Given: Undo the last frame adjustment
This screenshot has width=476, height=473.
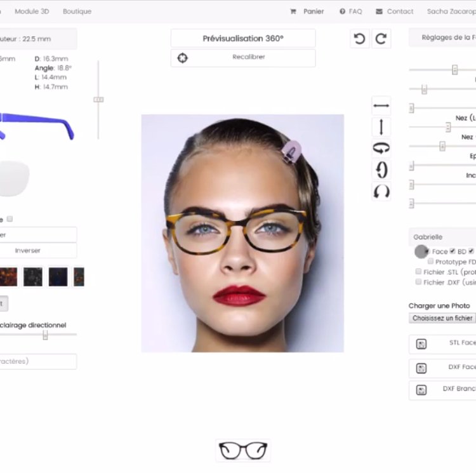Looking at the screenshot, I should pos(359,39).
